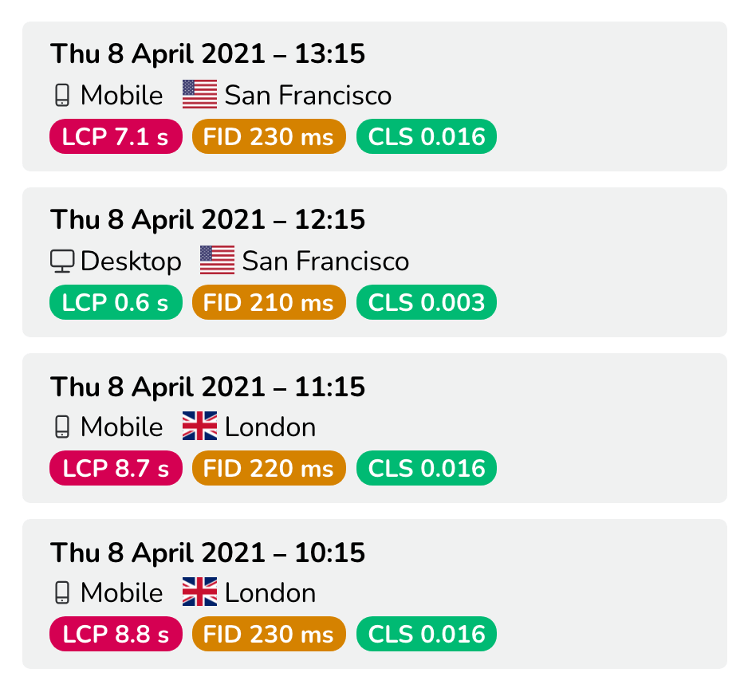The image size is (748, 700).
Task: Select the red LCP 7.1 s badge
Action: (116, 136)
